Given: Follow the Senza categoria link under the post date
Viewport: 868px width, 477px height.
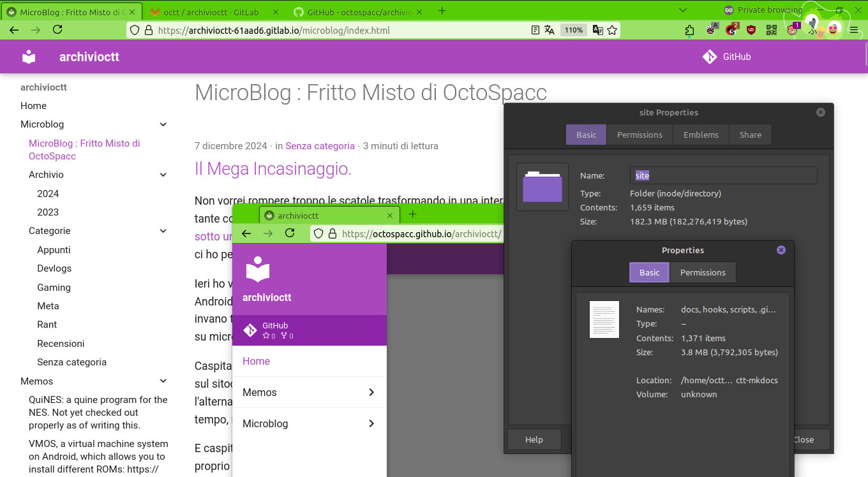Looking at the screenshot, I should [x=320, y=146].
